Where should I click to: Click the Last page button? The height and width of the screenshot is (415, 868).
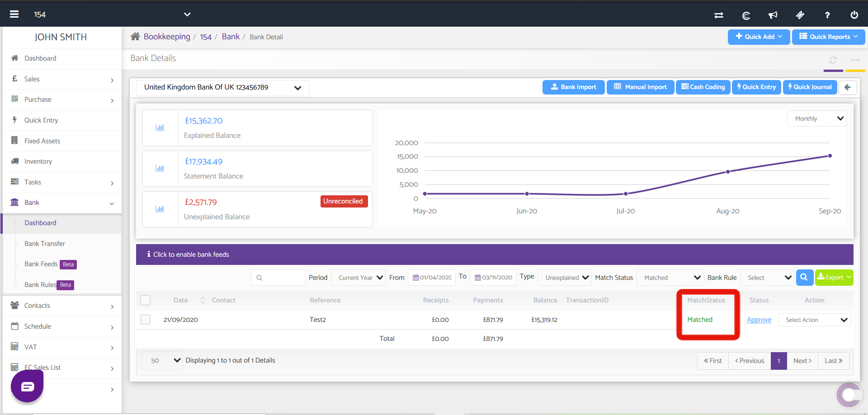pyautogui.click(x=833, y=361)
